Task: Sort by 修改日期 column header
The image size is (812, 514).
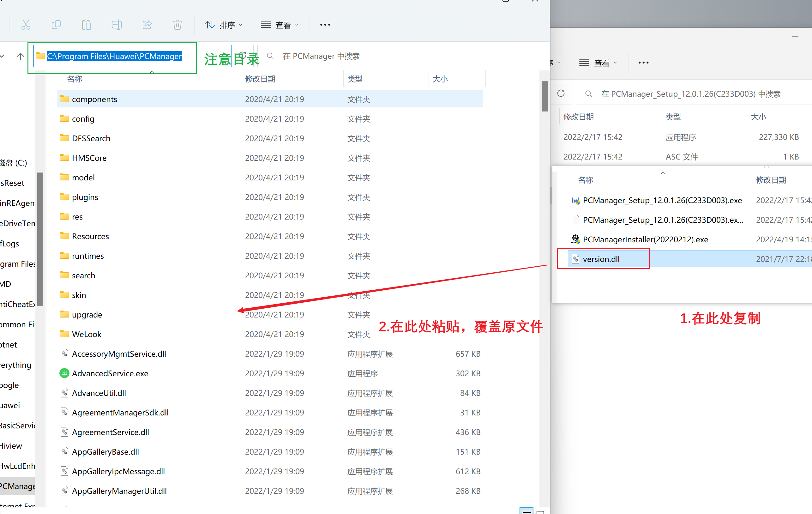Action: [260, 79]
